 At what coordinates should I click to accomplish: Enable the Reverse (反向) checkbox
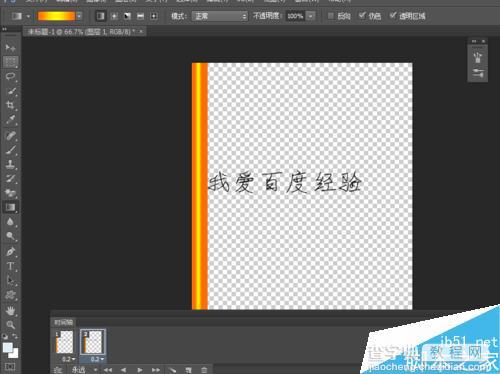pos(331,16)
